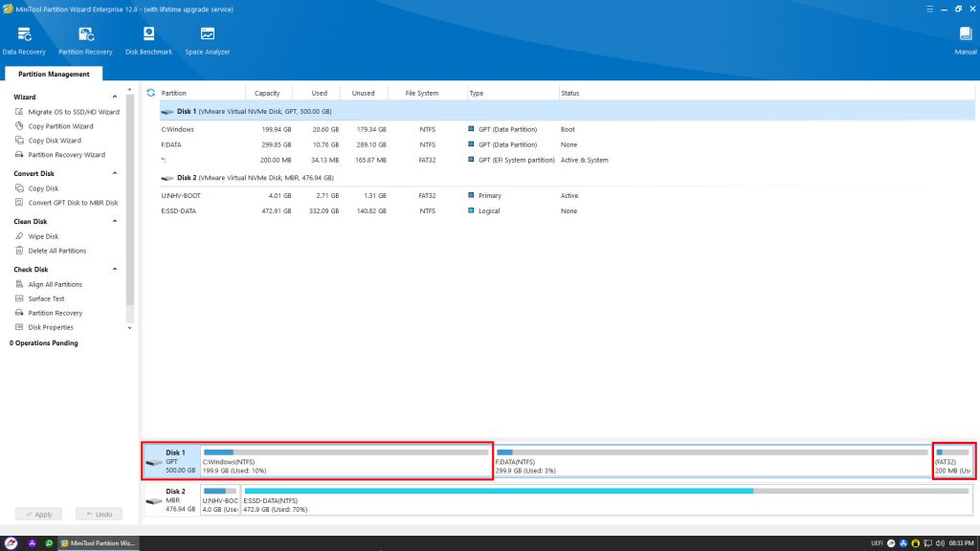The width and height of the screenshot is (980, 551).
Task: Click the Migrate OS to SSD/HD Wizard icon
Action: coord(19,112)
